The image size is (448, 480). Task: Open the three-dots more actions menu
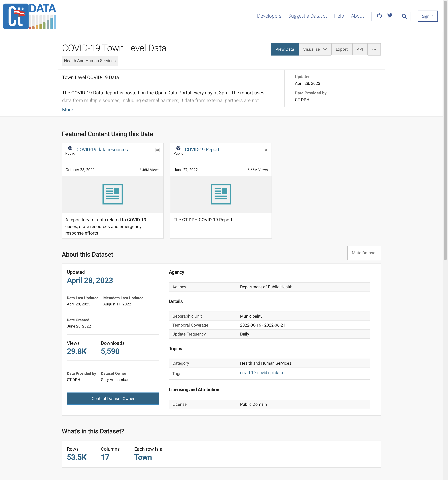coord(374,49)
